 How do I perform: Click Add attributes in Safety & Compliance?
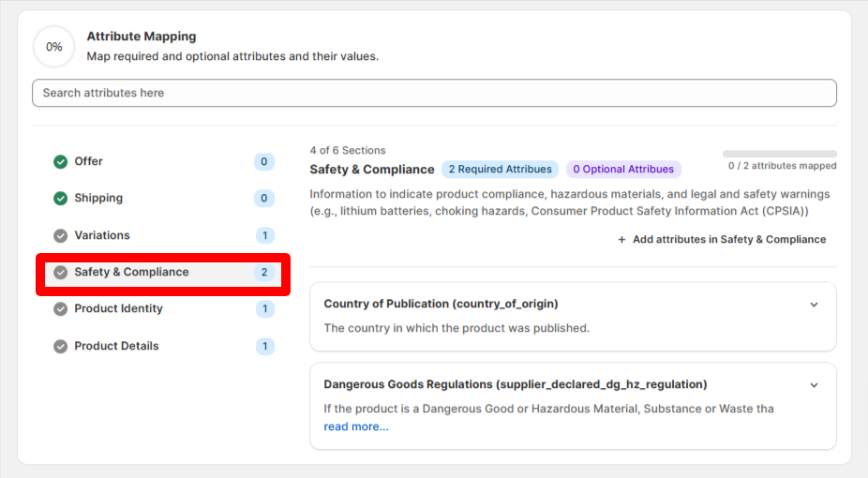722,240
